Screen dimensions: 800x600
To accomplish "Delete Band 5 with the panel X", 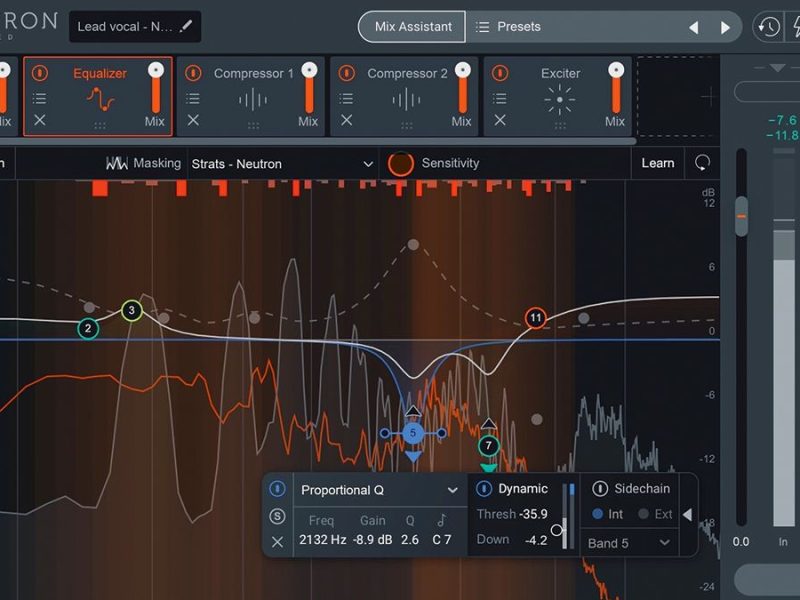I will point(277,542).
